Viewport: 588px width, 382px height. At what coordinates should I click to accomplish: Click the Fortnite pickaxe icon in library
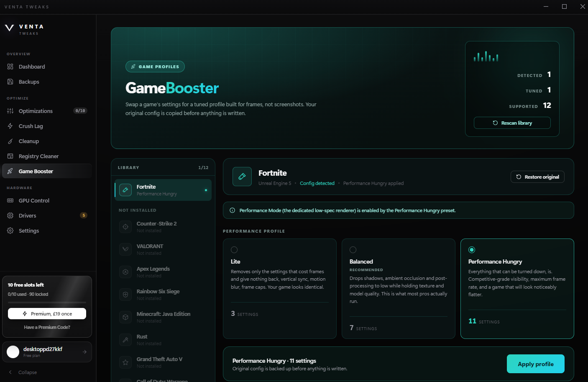(125, 190)
